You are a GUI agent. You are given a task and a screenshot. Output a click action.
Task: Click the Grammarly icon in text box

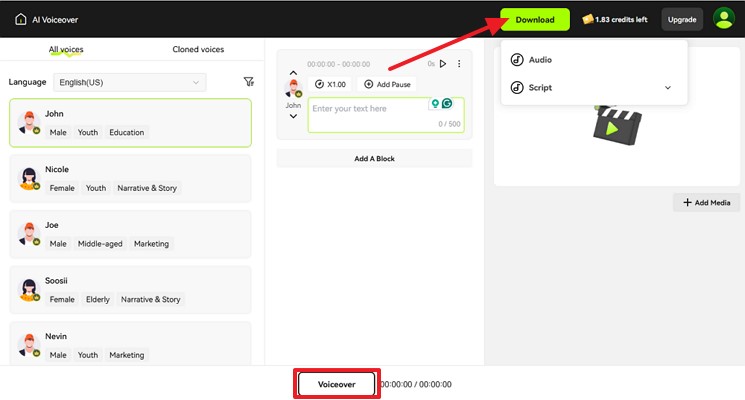pyautogui.click(x=447, y=103)
